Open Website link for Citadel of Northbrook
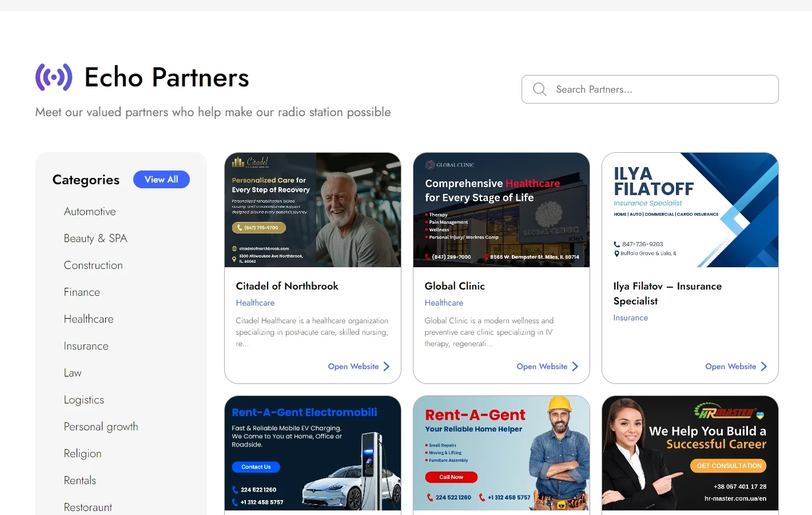812x515 pixels. click(x=359, y=366)
